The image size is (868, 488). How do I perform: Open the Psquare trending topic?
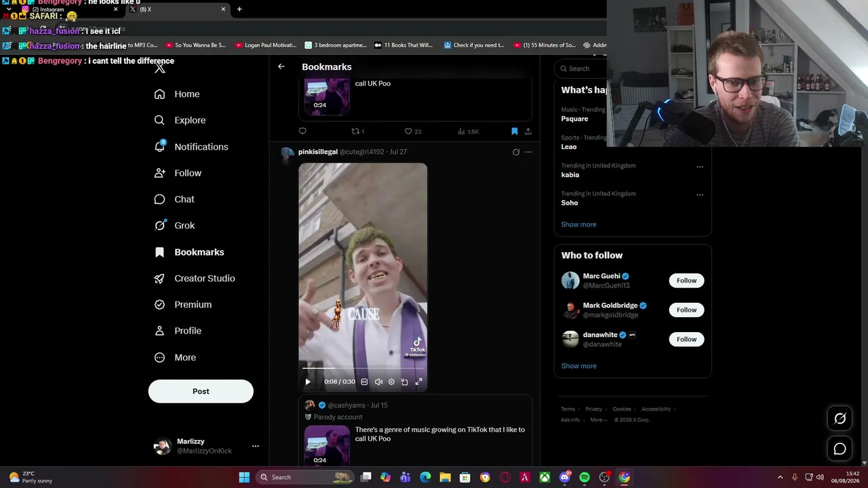574,119
